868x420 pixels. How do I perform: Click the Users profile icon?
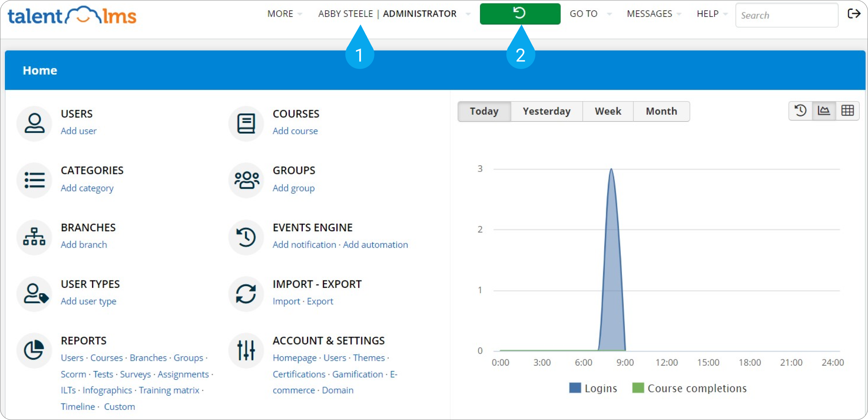point(34,123)
